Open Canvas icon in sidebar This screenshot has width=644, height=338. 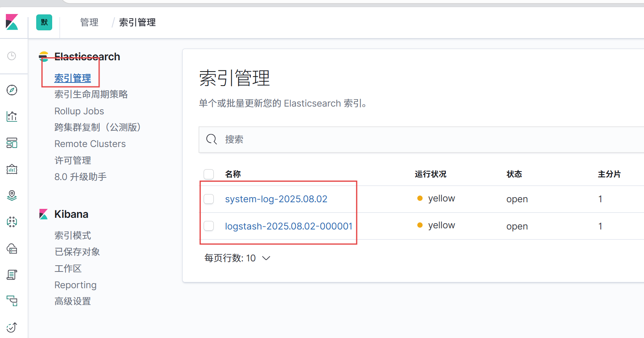[x=12, y=169]
